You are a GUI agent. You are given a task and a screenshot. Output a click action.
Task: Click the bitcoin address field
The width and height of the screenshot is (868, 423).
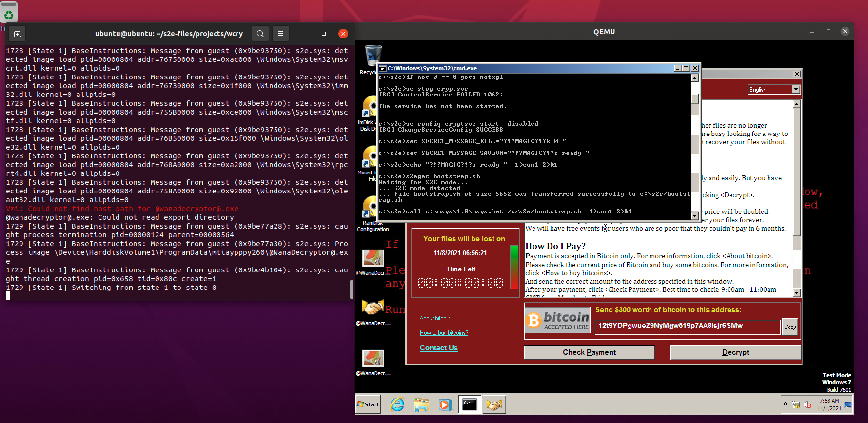(688, 327)
